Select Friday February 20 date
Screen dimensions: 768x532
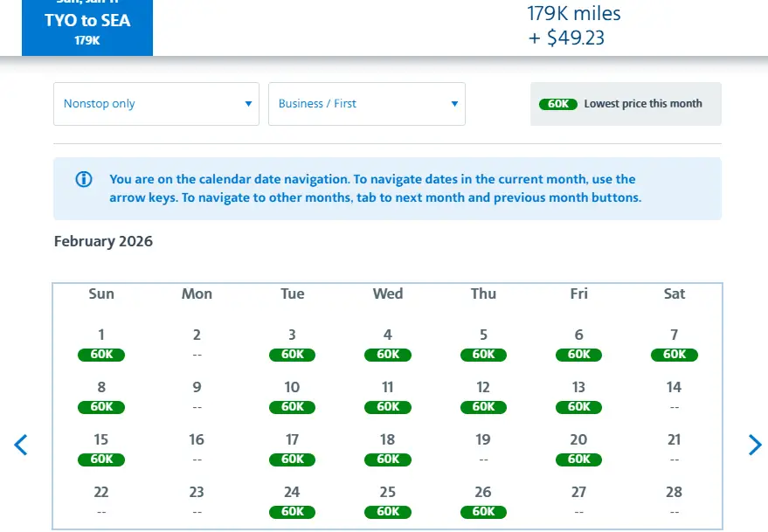click(578, 449)
